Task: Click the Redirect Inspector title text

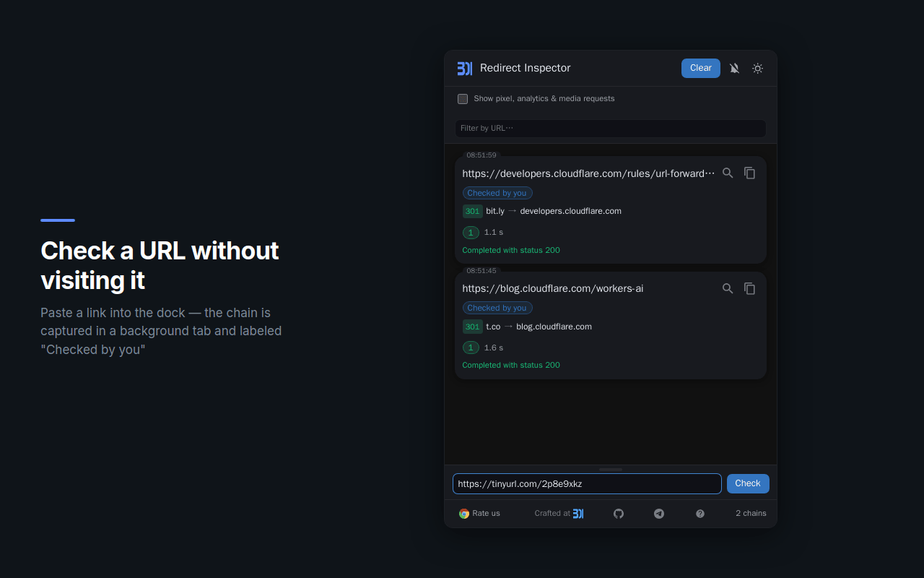Action: tap(526, 68)
